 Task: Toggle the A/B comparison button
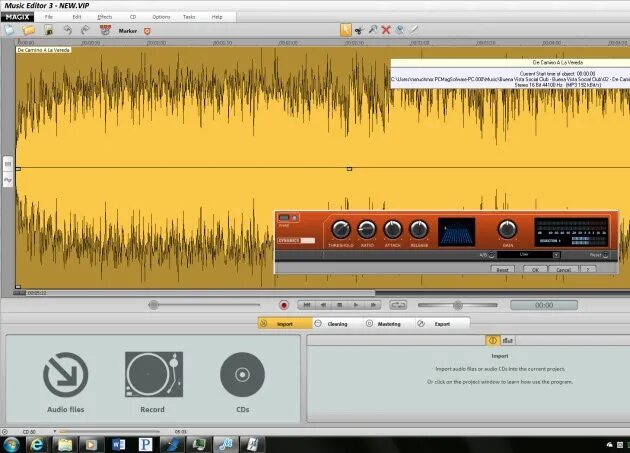(491, 255)
